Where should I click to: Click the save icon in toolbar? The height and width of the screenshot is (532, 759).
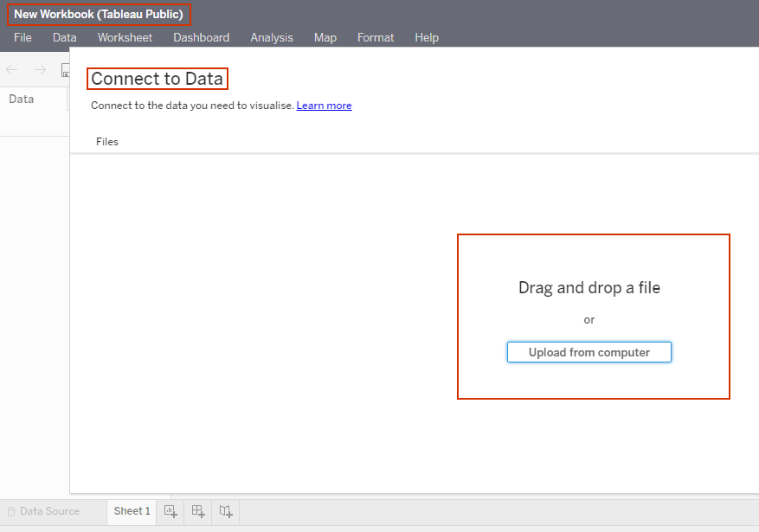(x=66, y=70)
